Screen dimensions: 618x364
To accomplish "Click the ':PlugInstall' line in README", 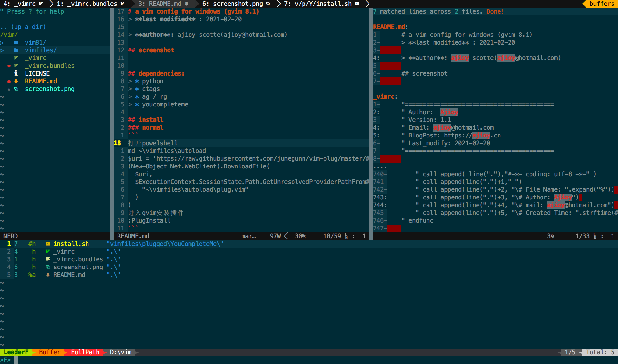I will (149, 221).
